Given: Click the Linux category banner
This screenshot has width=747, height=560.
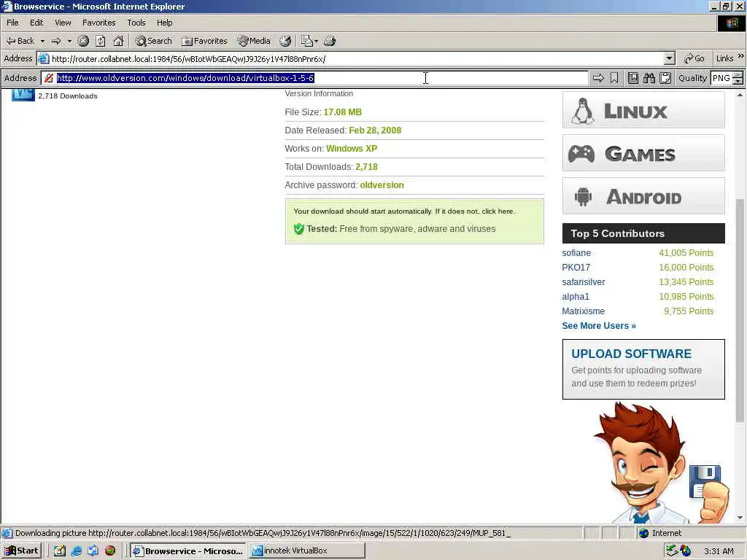Looking at the screenshot, I should pyautogui.click(x=643, y=110).
